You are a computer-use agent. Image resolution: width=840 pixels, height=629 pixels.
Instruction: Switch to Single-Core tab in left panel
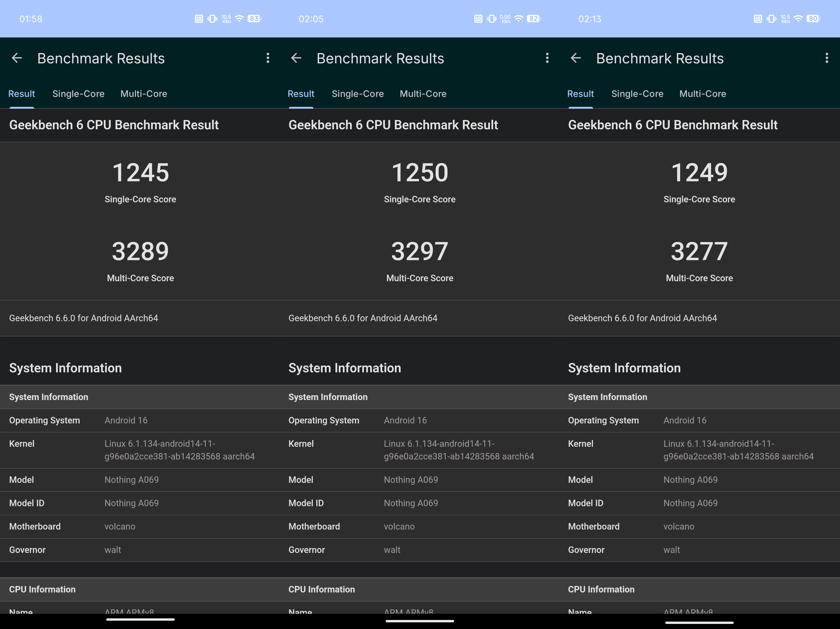78,94
